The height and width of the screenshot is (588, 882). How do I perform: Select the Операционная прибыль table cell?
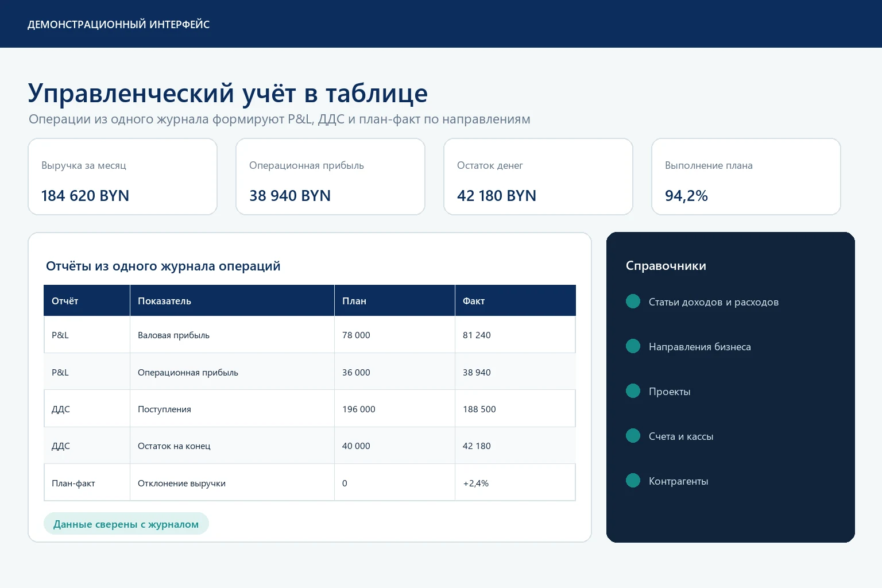click(232, 372)
